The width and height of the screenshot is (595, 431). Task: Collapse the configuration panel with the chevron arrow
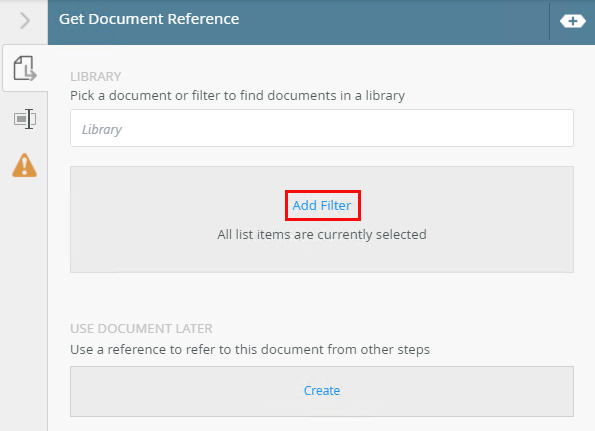pyautogui.click(x=25, y=20)
